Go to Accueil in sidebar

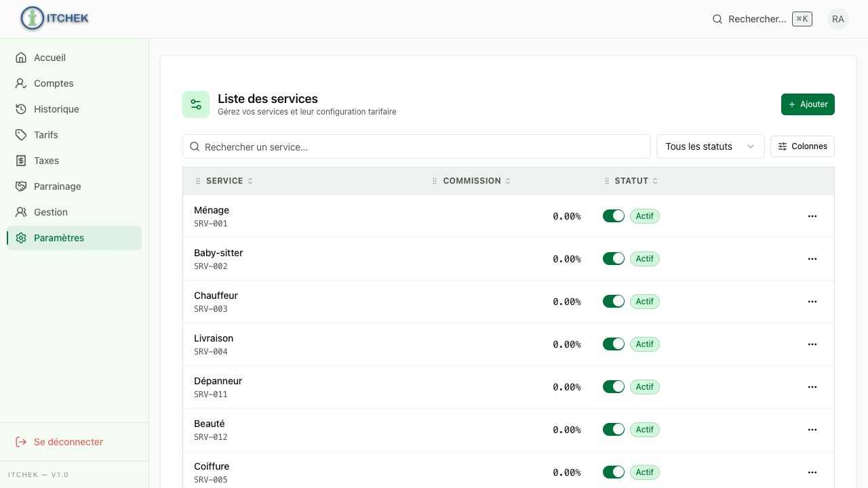74,58
